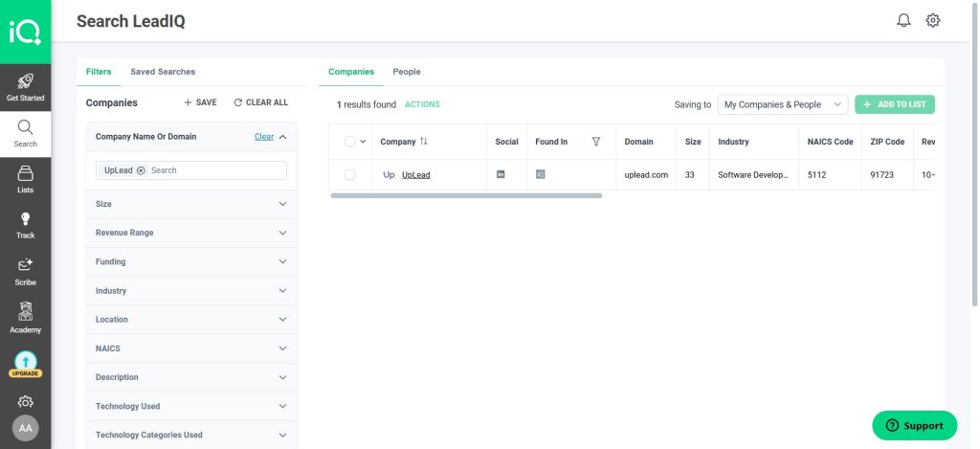Click the Size value 33
The height and width of the screenshot is (449, 980).
[689, 175]
